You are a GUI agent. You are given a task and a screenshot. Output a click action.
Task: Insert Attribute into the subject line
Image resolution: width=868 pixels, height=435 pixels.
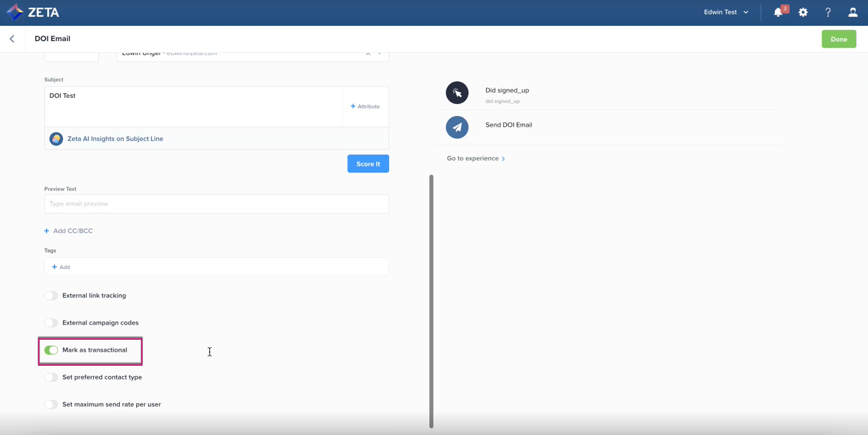365,107
